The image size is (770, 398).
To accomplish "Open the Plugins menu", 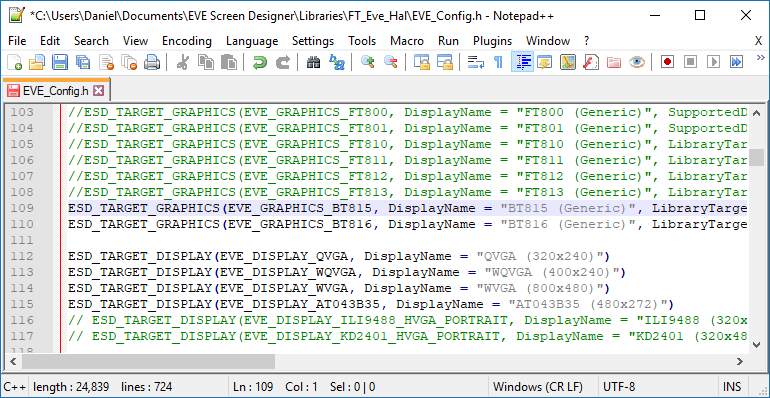I will (x=493, y=41).
